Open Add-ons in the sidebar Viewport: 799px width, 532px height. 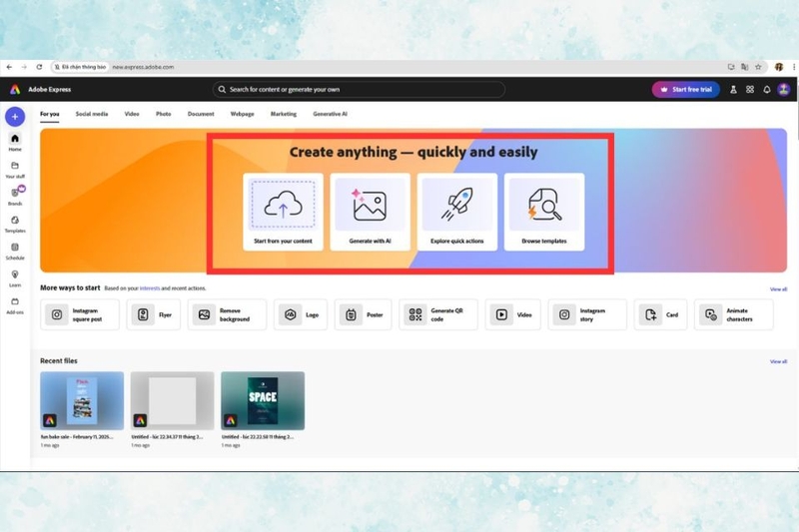(x=15, y=305)
